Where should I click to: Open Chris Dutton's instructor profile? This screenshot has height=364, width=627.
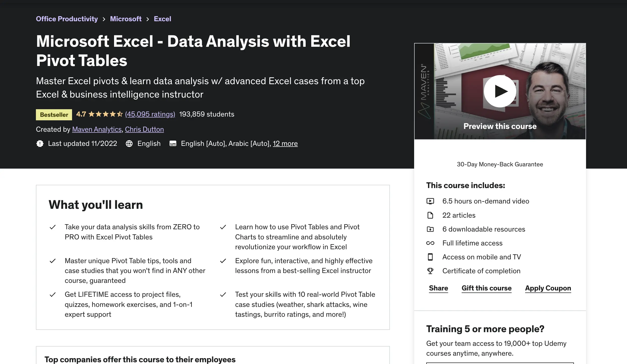click(x=144, y=129)
